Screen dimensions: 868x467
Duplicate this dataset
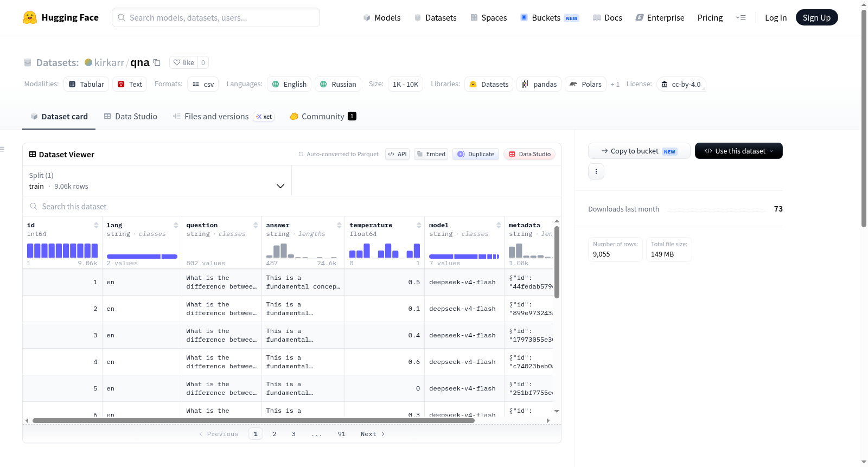(476, 154)
